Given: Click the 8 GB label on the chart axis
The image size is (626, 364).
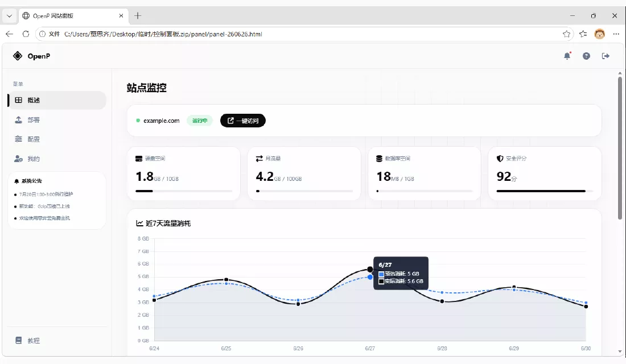Looking at the screenshot, I should point(143,239).
